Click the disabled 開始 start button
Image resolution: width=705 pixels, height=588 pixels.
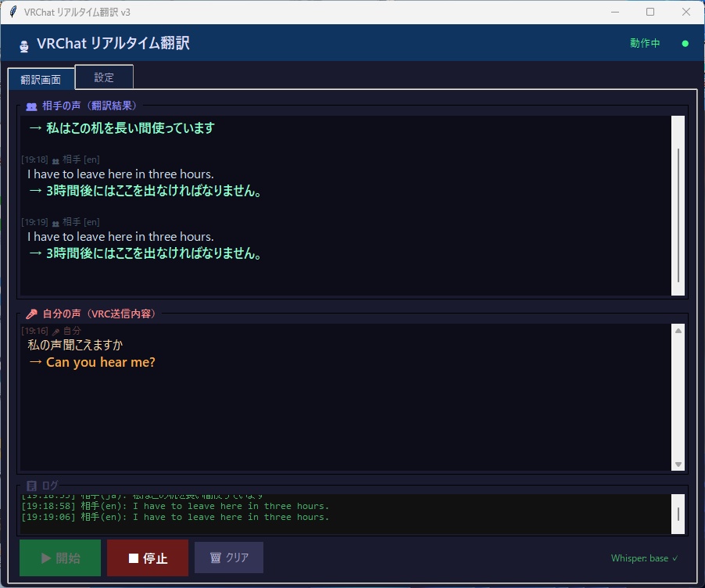[59, 558]
